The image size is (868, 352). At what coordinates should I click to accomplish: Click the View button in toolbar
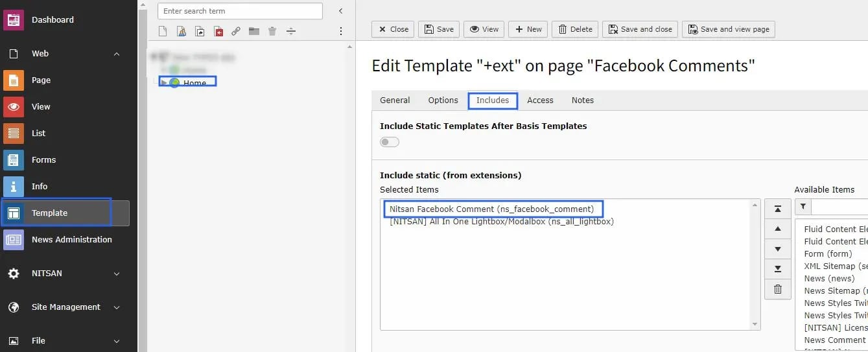[484, 29]
